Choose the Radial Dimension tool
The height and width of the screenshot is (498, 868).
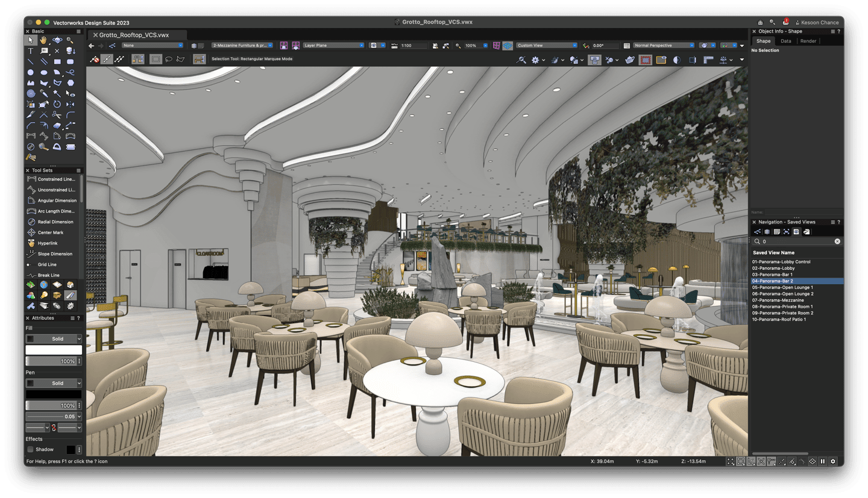pyautogui.click(x=57, y=222)
